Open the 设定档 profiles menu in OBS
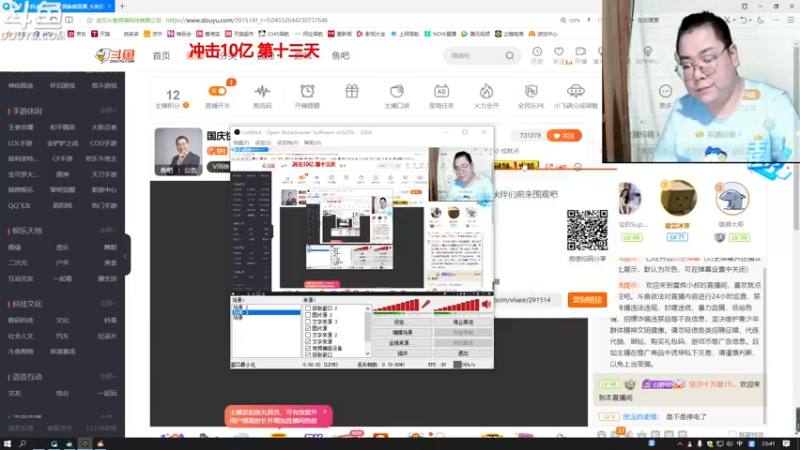Screen dimensions: 800x450 click(288, 143)
